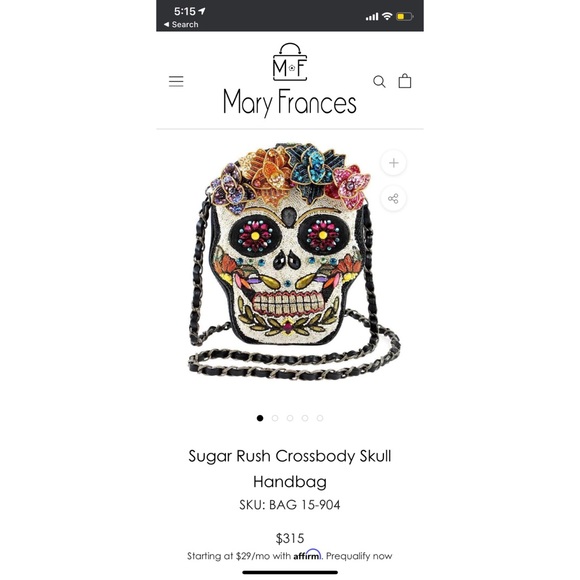Select first image carousel dot
Screen dimensions: 580x580
[260, 418]
